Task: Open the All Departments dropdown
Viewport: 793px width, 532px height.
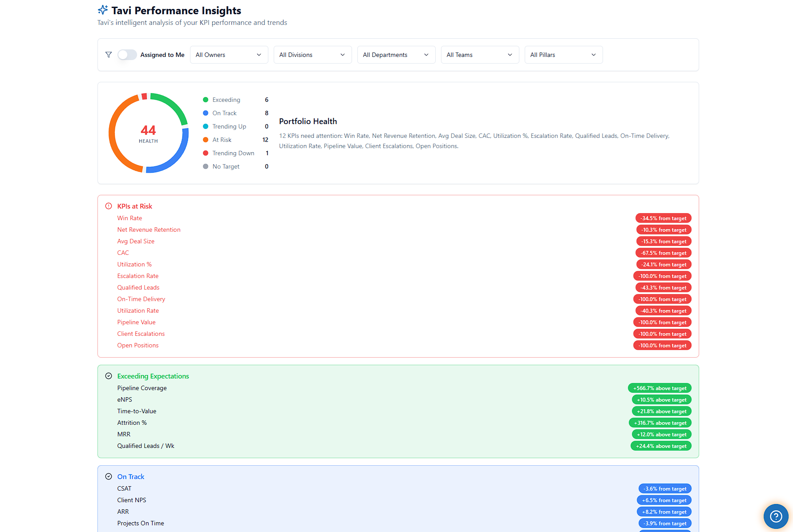Action: [x=396, y=55]
